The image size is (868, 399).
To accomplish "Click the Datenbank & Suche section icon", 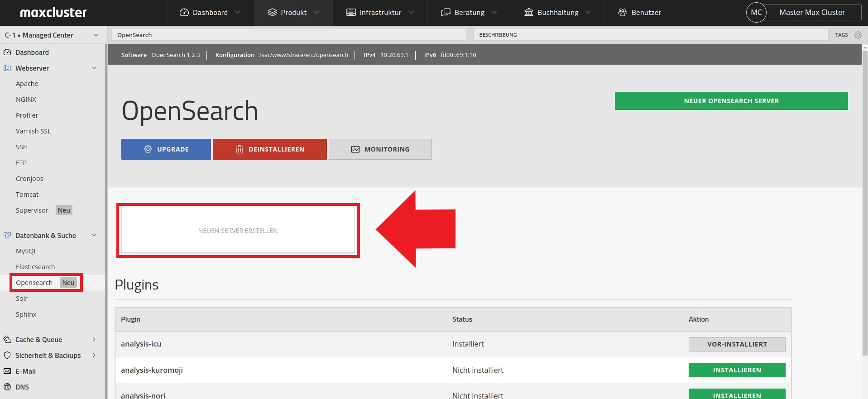I will click(7, 236).
